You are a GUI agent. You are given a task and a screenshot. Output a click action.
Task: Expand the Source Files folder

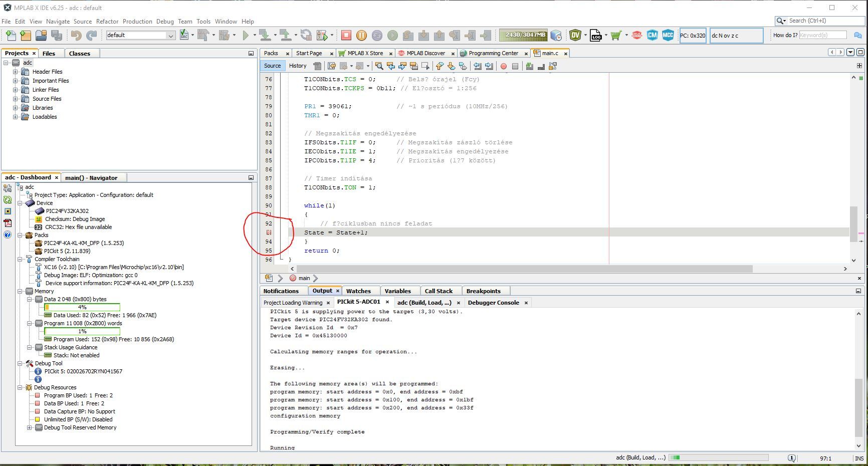[16, 99]
